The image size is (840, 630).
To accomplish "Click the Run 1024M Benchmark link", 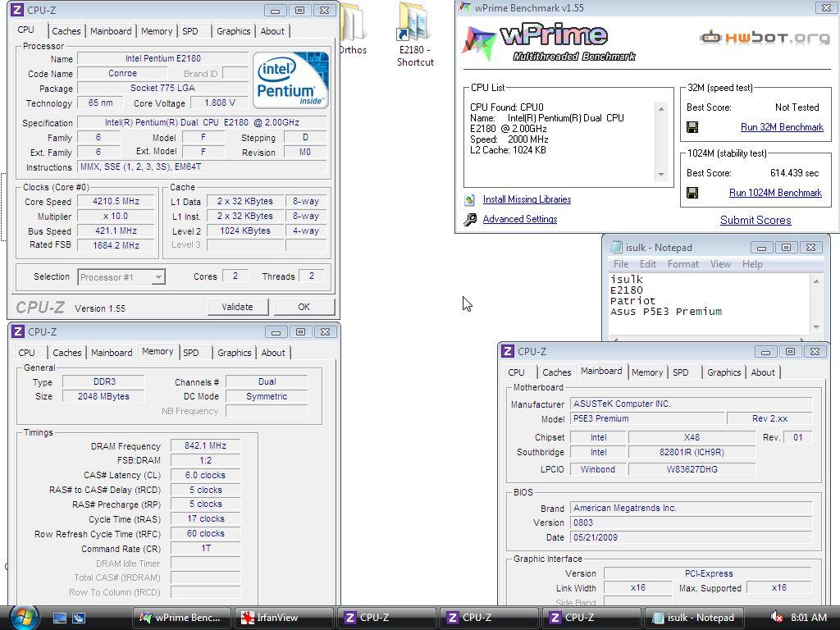I will [775, 193].
